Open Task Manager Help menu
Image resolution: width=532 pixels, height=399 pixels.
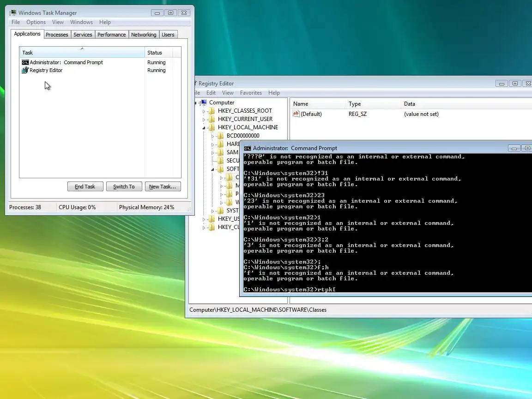[105, 22]
